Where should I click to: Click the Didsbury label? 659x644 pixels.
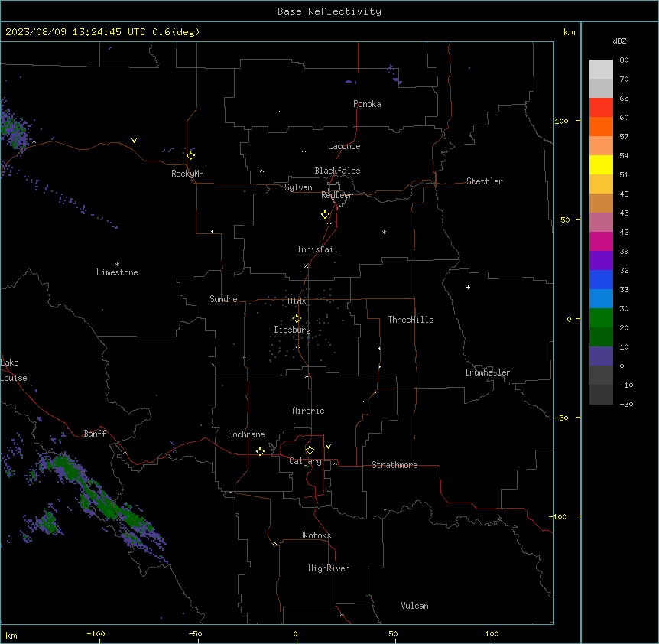(x=293, y=330)
